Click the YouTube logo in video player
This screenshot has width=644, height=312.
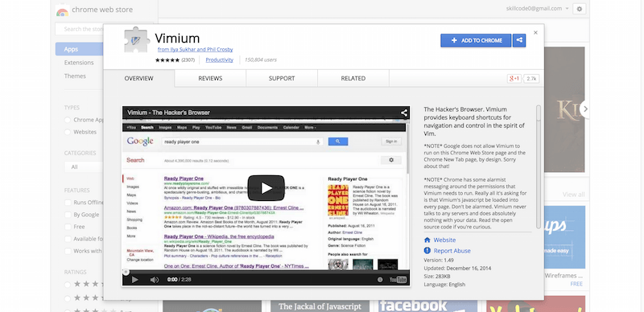[398, 280]
